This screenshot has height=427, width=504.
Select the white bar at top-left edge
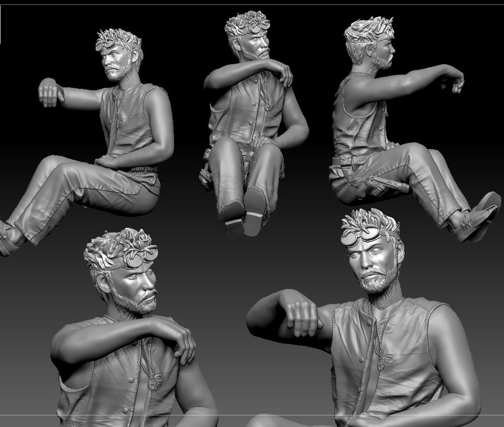[0, 25]
